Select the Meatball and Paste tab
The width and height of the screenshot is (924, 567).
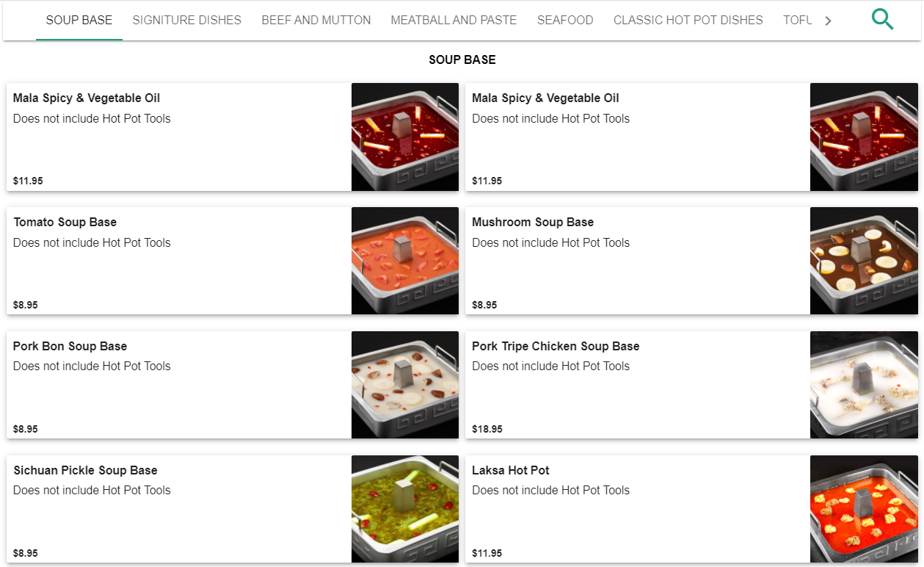point(454,21)
